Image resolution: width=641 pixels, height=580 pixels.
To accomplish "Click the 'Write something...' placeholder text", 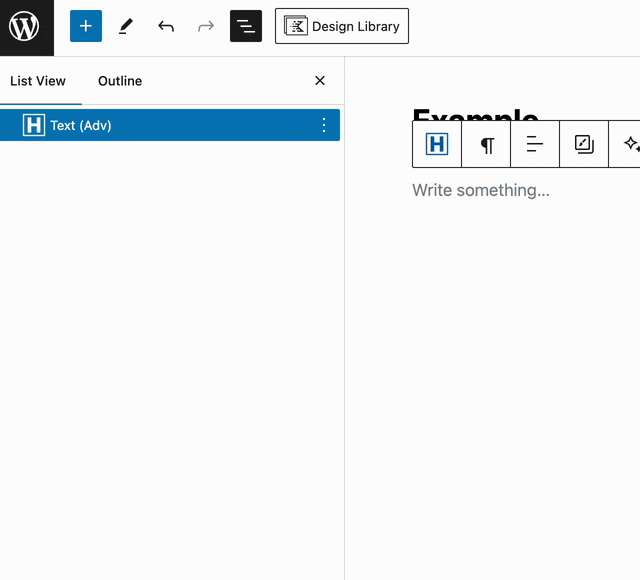I will point(481,190).
